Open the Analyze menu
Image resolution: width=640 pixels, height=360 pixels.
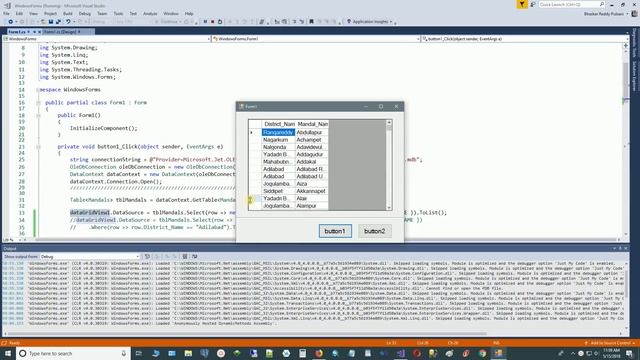coord(150,13)
